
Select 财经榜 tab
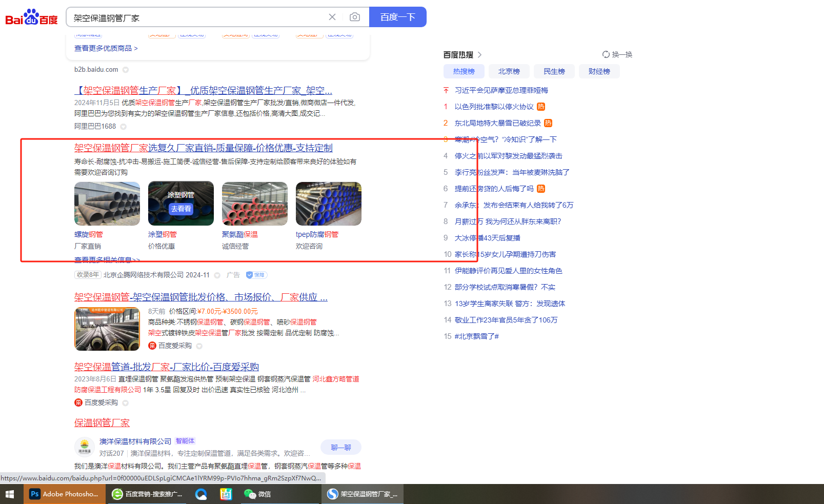click(599, 71)
